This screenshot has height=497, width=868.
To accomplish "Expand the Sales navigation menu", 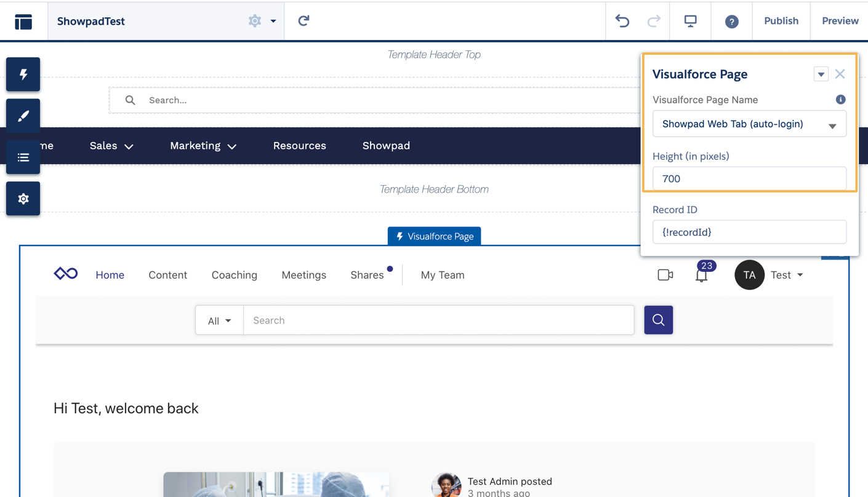I will tap(111, 146).
